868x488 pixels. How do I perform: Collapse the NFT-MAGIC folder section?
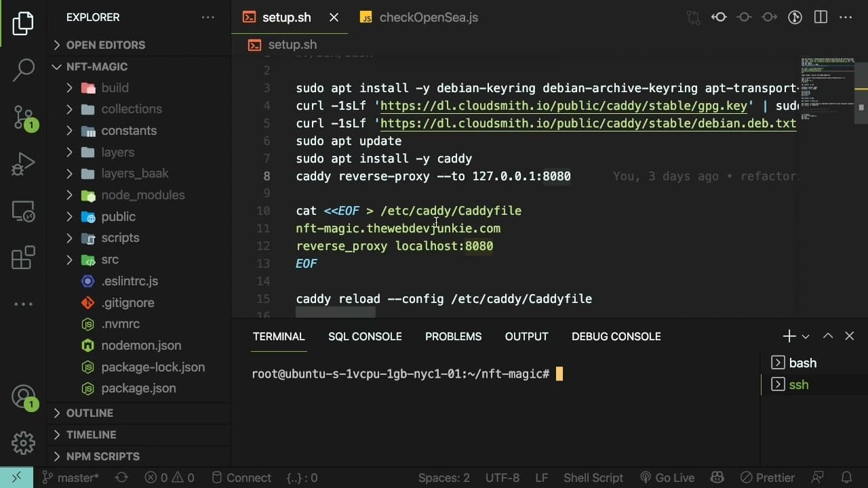139,66
